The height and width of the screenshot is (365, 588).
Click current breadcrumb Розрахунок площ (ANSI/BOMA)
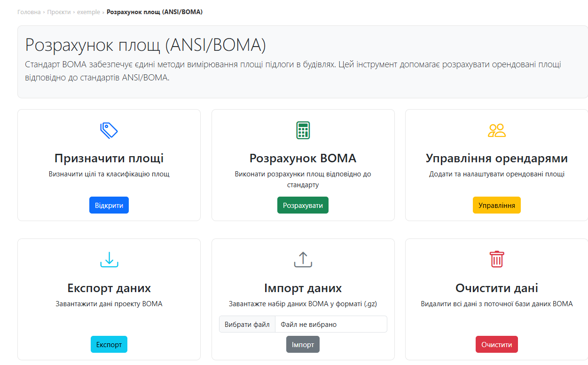click(x=155, y=12)
